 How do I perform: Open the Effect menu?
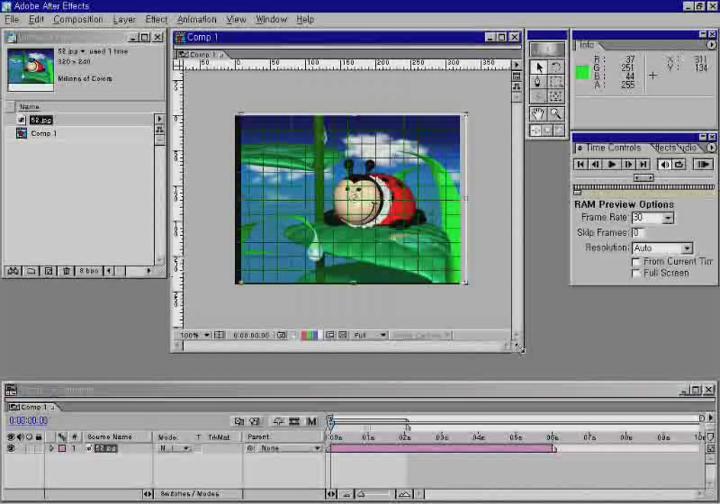[x=156, y=19]
